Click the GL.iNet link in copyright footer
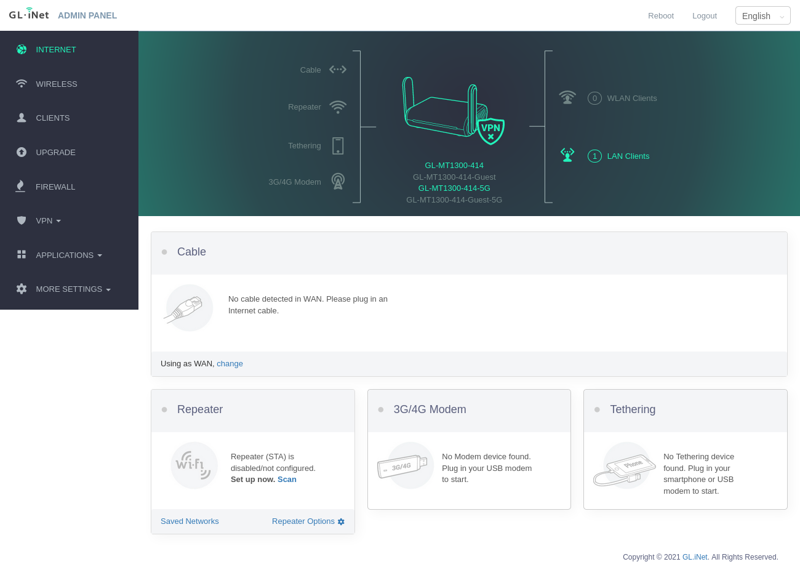This screenshot has width=800, height=567. (695, 557)
